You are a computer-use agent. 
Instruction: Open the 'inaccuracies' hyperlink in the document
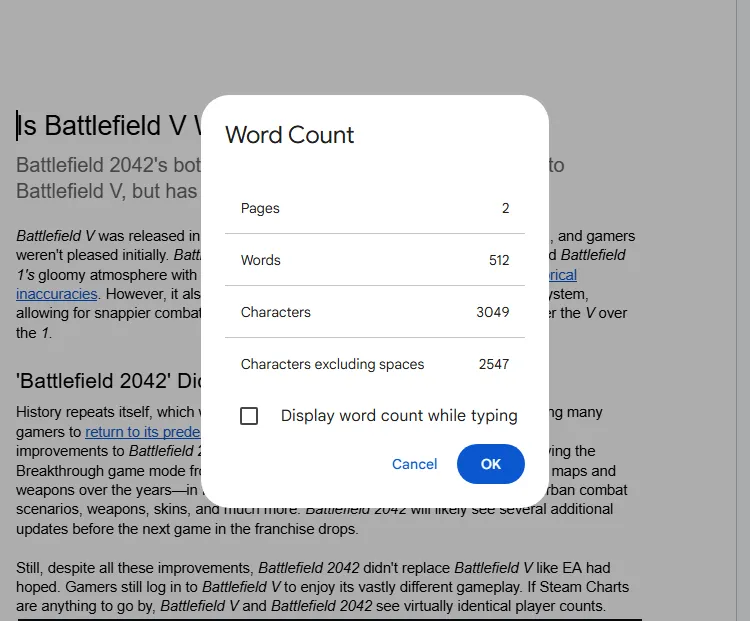click(56, 294)
